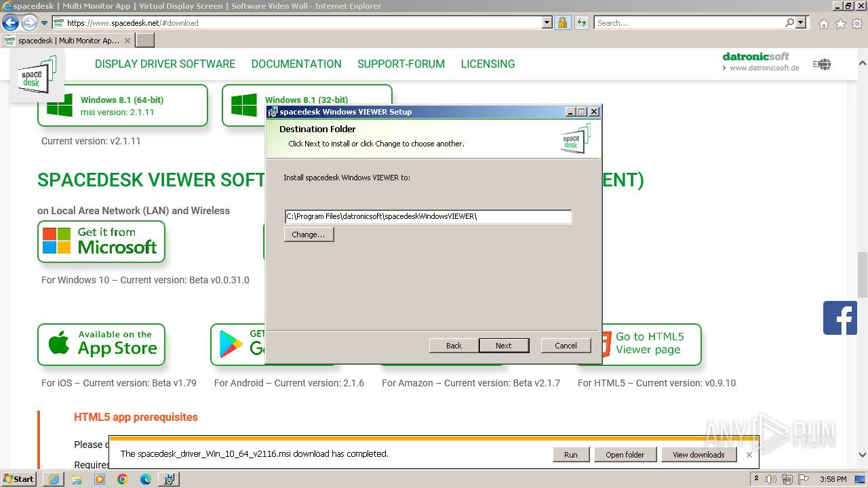Click the Change... button in Setup
Viewport: 868px width, 488px height.
(x=309, y=234)
